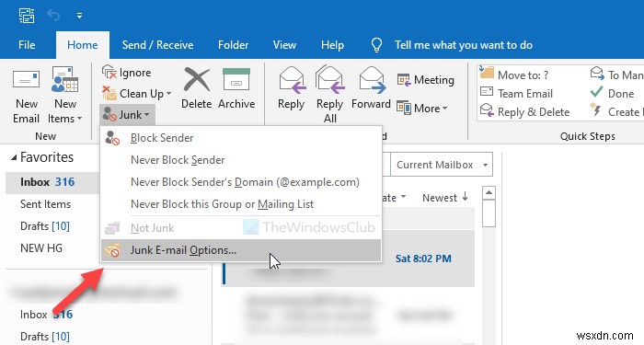Click the Ignore conversation button
The height and width of the screenshot is (345, 644).
[127, 73]
